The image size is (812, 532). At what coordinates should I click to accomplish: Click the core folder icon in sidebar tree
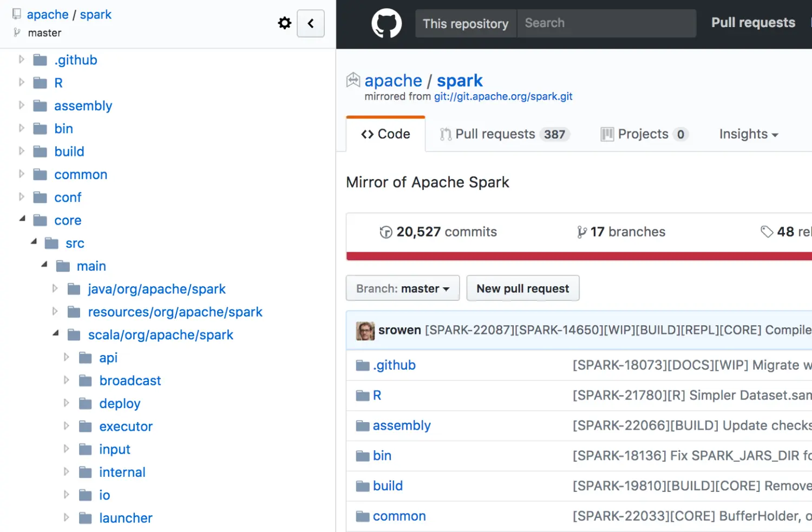point(40,220)
